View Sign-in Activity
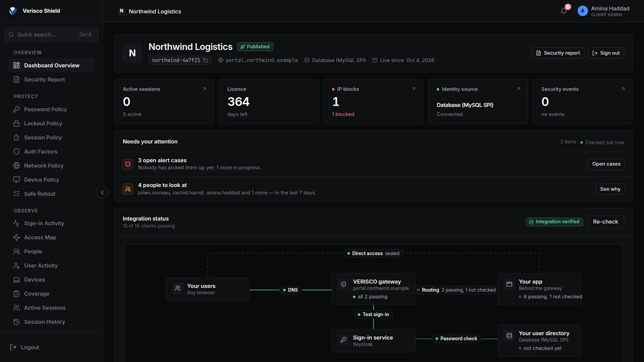Viewport: 644px width, 362px height. (51, 223)
